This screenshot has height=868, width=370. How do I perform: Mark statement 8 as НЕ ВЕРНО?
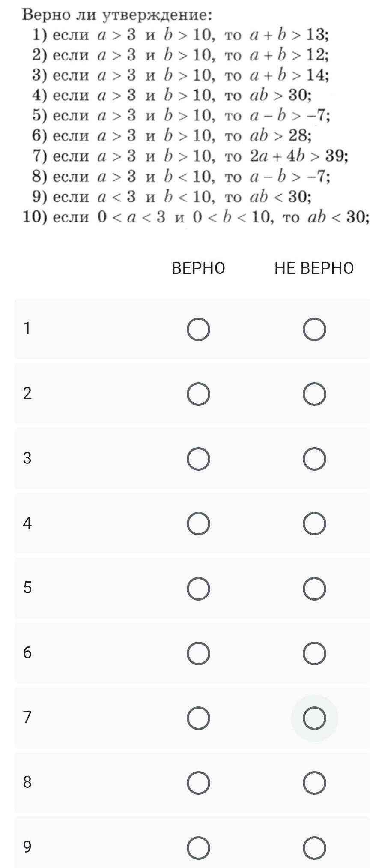pyautogui.click(x=314, y=783)
